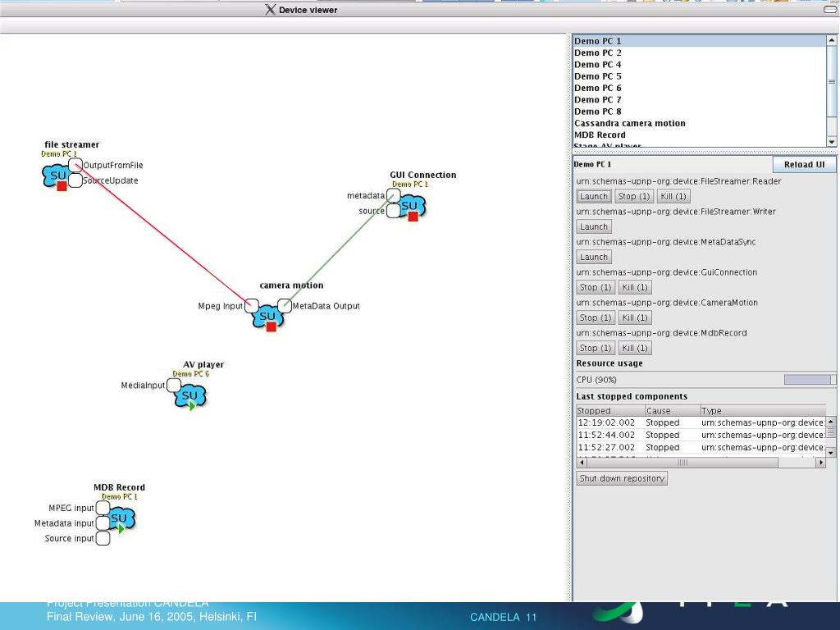
Task: Click the MetaData Output port on camera motion
Action: (x=285, y=306)
